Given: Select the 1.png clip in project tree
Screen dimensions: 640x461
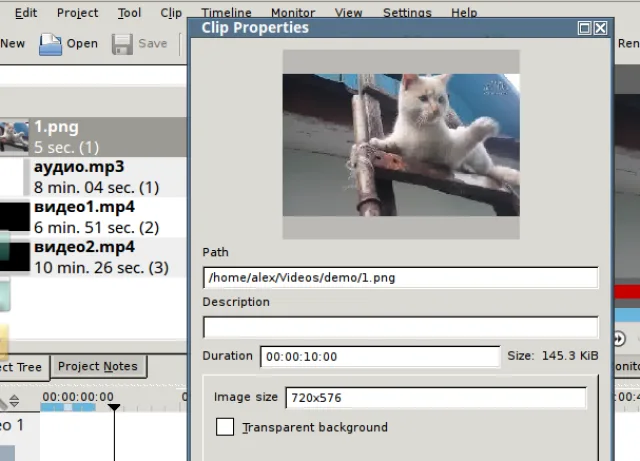Looking at the screenshot, I should pyautogui.click(x=93, y=137).
